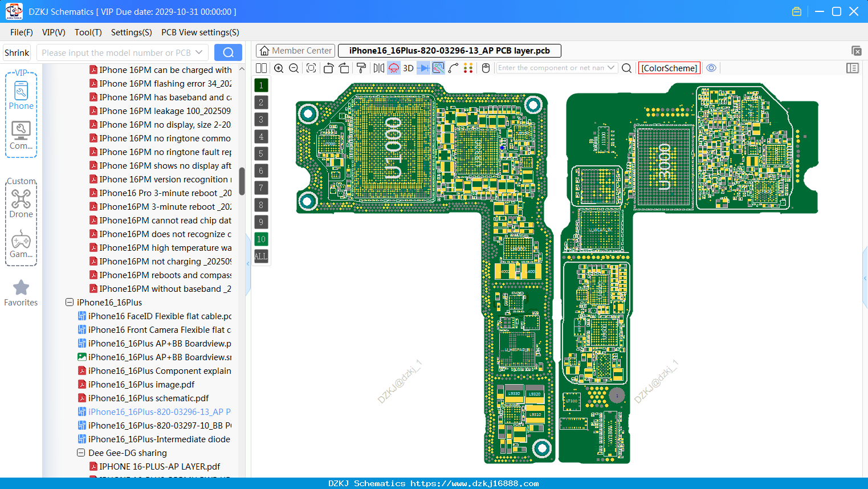Image resolution: width=868 pixels, height=489 pixels.
Task: Open the right side panel icon
Action: click(x=853, y=68)
